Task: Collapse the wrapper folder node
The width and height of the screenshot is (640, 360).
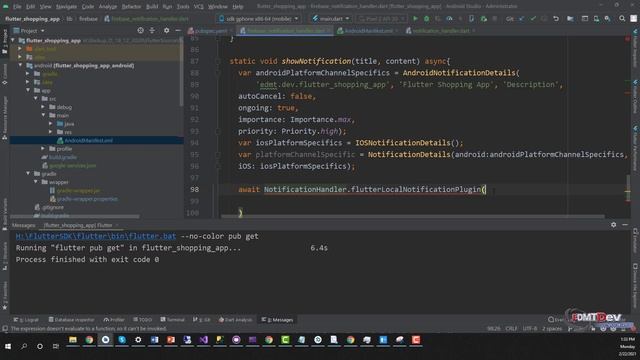Action: pyautogui.click(x=36, y=182)
